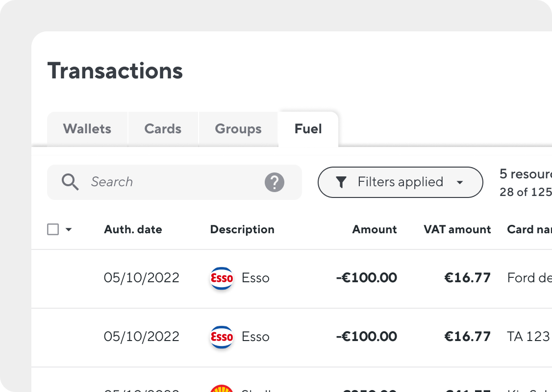Screen dimensions: 552x392
Task: Click the Esso logo in first row
Action: (222, 278)
